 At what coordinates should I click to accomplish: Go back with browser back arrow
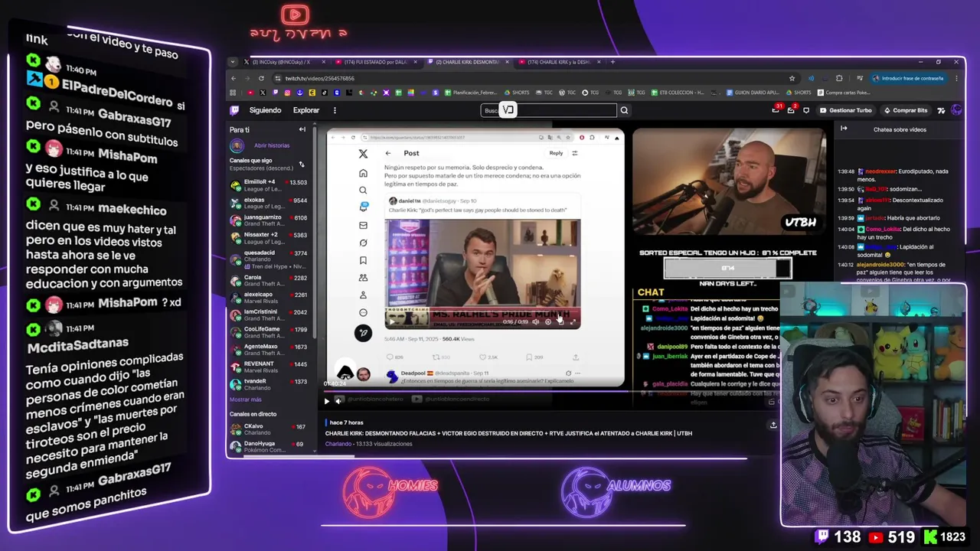click(x=234, y=78)
